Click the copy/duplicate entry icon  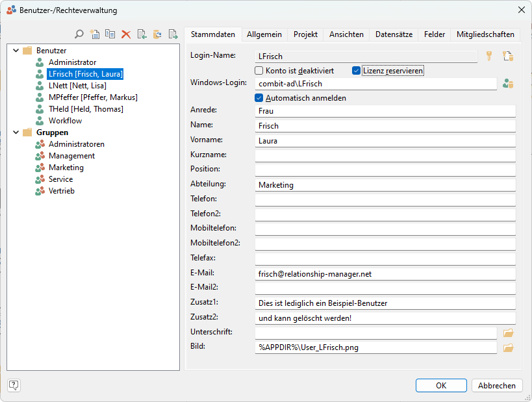[x=110, y=34]
